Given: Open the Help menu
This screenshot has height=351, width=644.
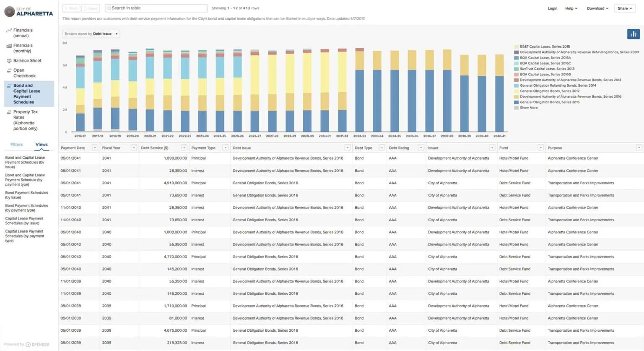Looking at the screenshot, I should (x=571, y=8).
